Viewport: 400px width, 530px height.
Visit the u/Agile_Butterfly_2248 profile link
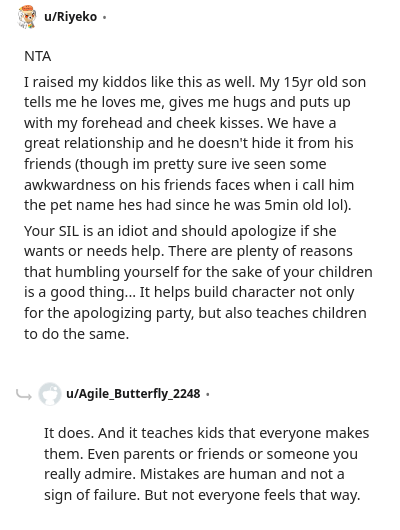tap(133, 394)
